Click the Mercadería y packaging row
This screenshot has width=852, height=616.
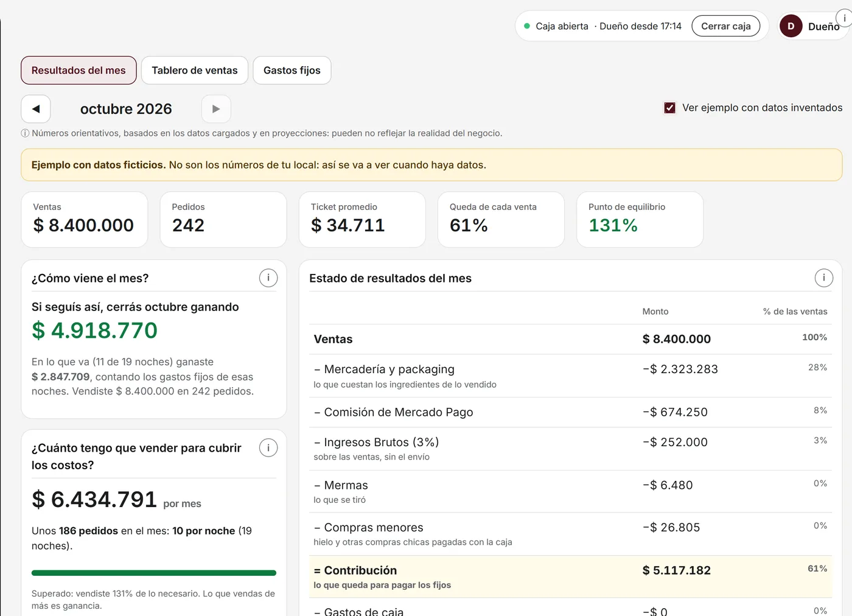click(x=570, y=376)
